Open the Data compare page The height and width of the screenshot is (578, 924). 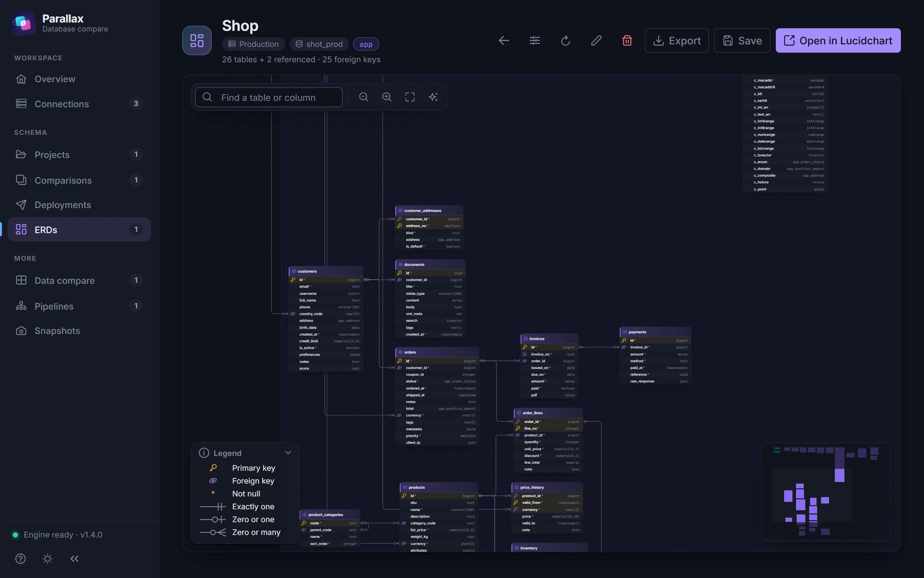79,280
